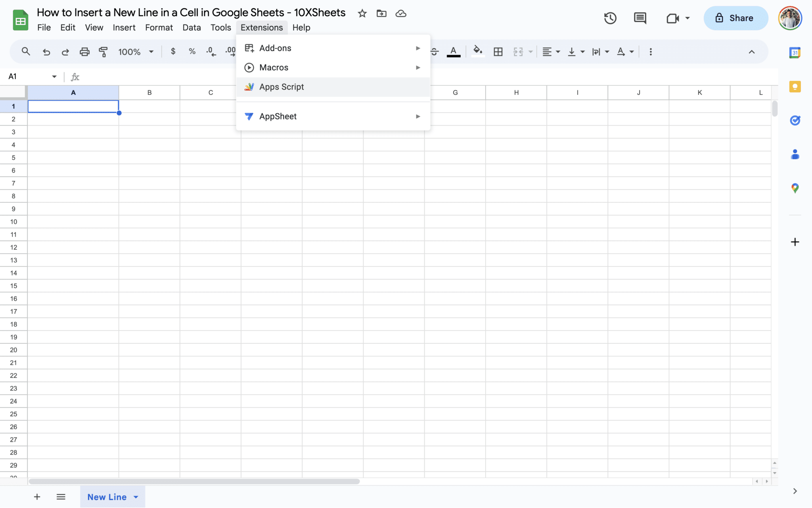This screenshot has height=508, width=812.
Task: Open the File menu
Action: (44, 27)
